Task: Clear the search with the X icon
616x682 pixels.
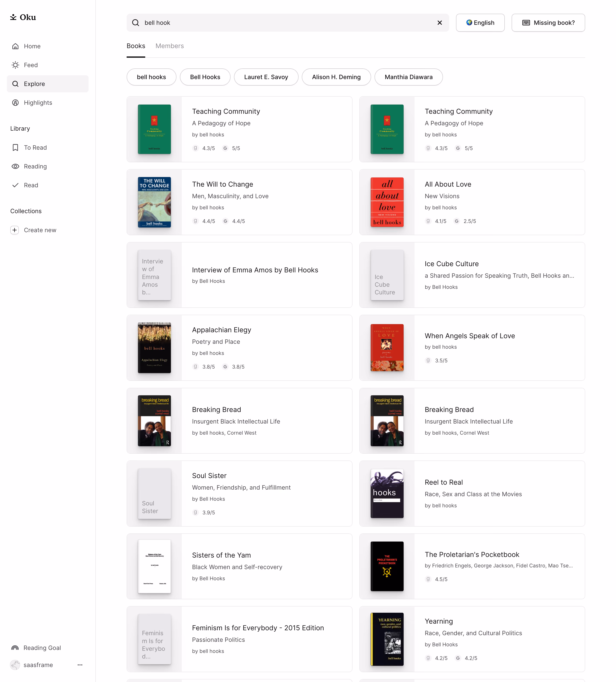Action: (x=440, y=23)
